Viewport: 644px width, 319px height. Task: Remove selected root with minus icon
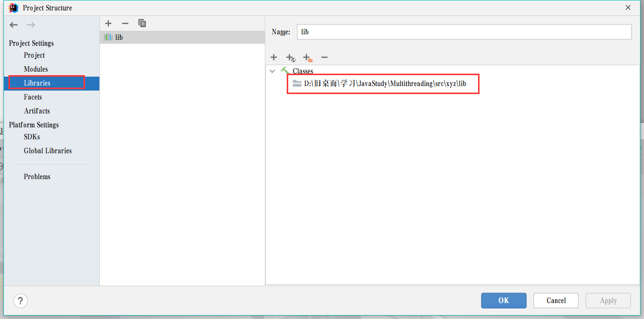(324, 58)
